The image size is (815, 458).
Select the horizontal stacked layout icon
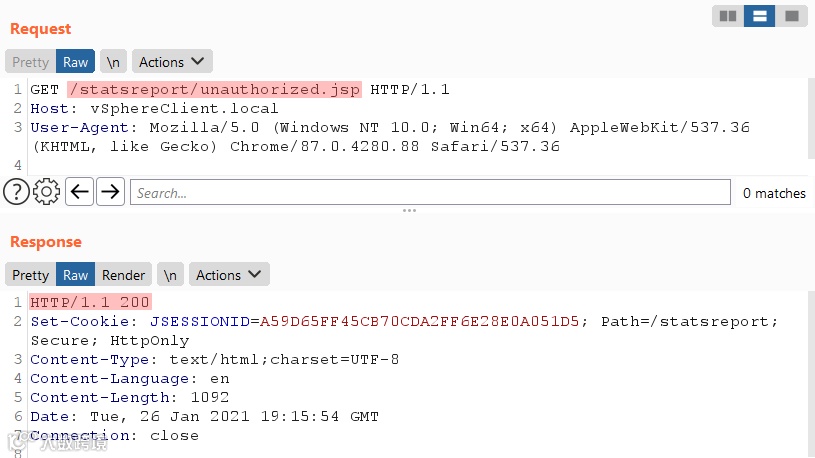(759, 16)
